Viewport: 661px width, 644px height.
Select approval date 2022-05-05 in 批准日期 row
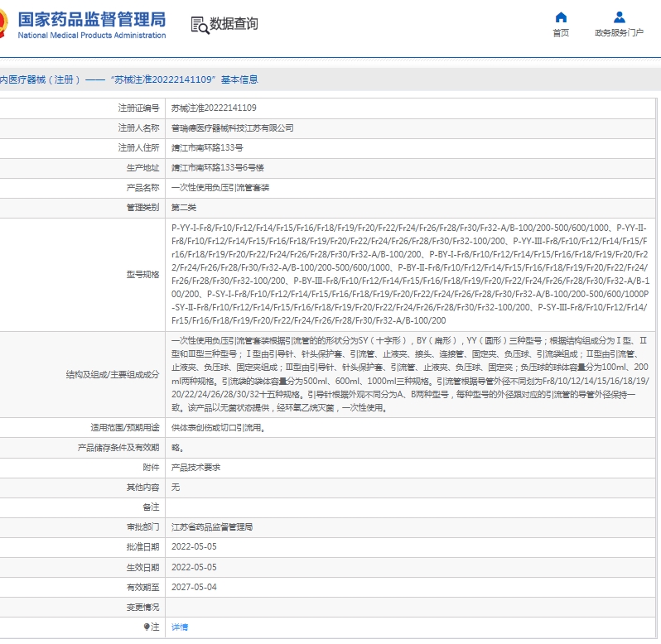[x=194, y=546]
